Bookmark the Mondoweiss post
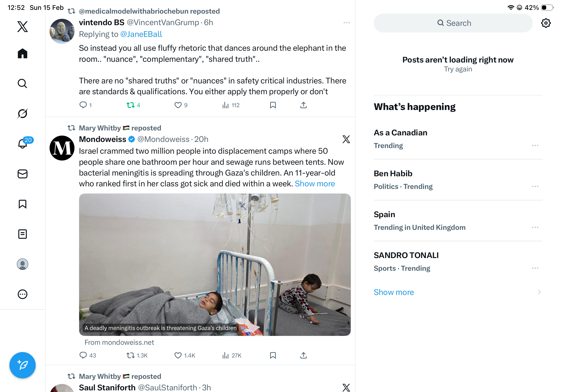 (x=273, y=355)
